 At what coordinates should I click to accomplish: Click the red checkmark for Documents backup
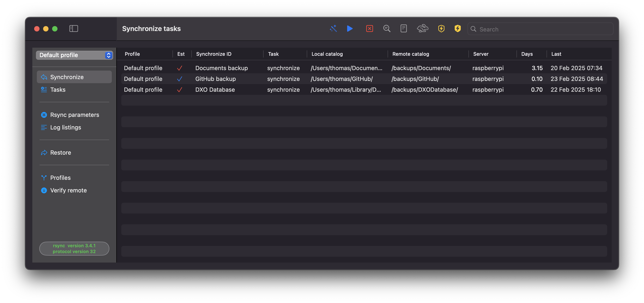[179, 68]
